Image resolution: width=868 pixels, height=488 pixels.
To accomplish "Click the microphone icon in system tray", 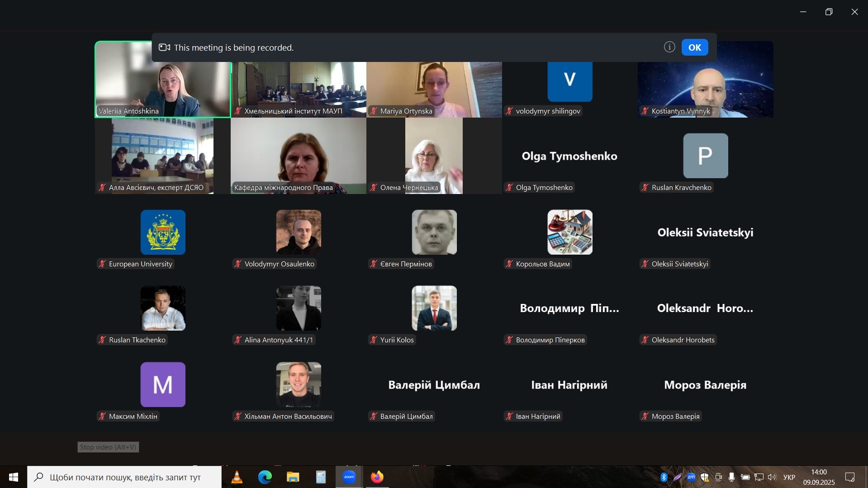I will tap(731, 477).
